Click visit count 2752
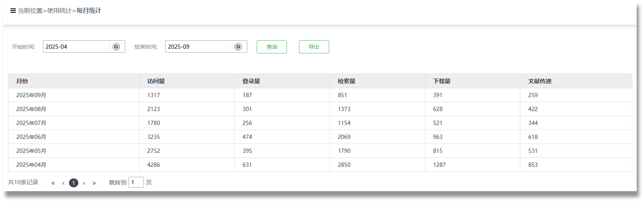 pyautogui.click(x=154, y=151)
